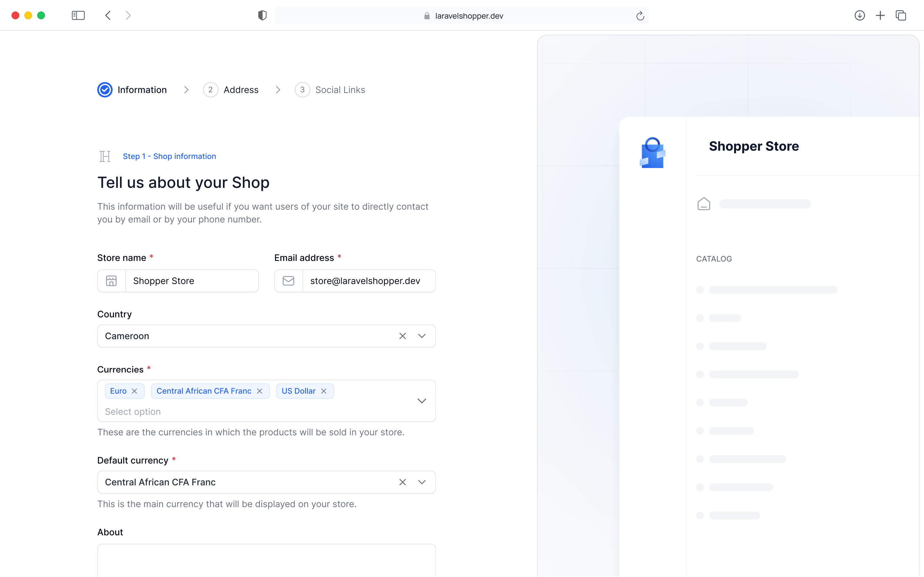The width and height of the screenshot is (924, 577).
Task: Remove the US Dollar currency tag
Action: (324, 391)
